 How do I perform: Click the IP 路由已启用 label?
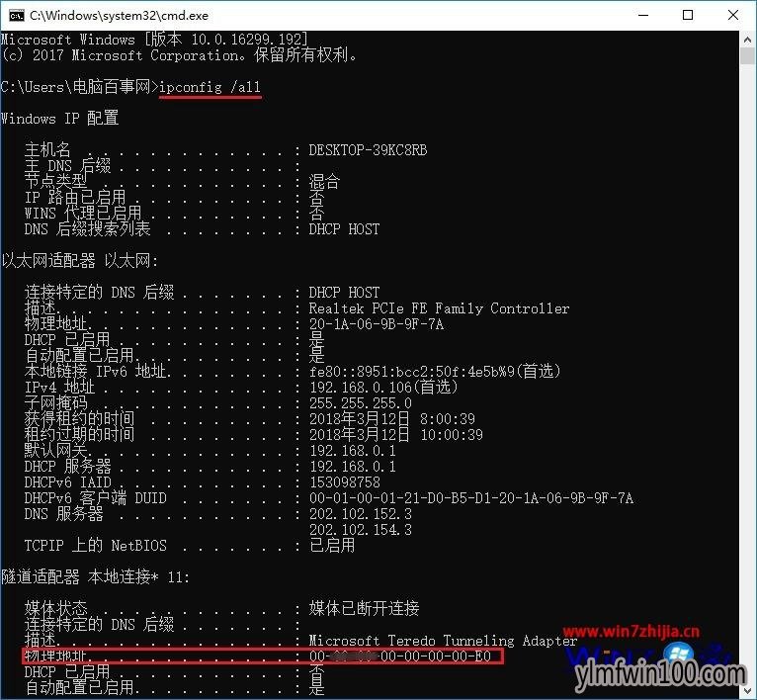point(75,197)
